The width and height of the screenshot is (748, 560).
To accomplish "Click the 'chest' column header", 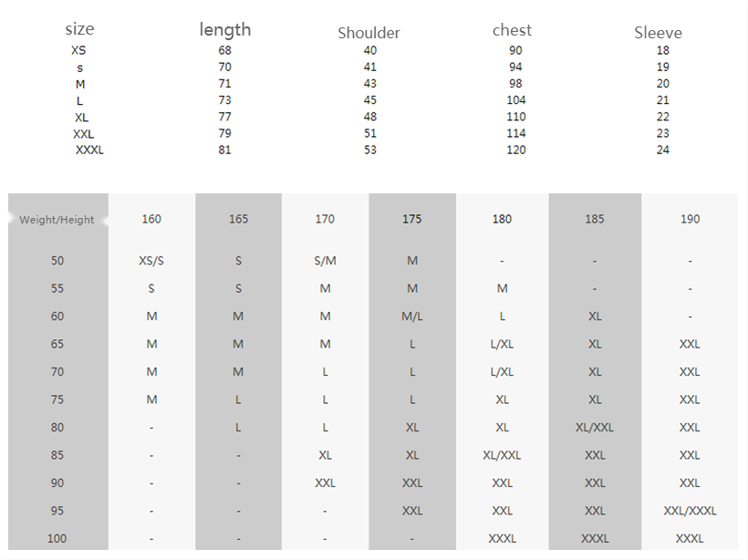I will 512,30.
